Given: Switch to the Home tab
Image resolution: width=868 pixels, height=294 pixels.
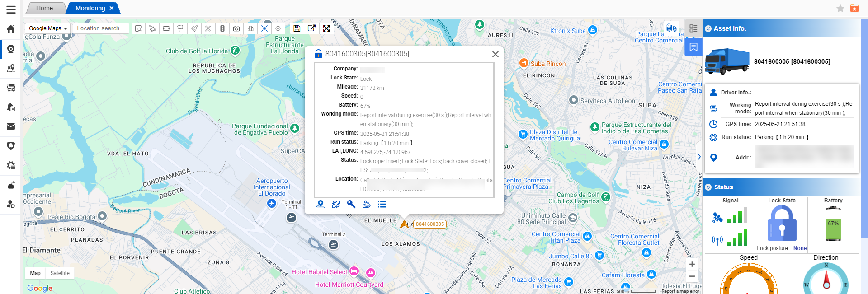Looking at the screenshot, I should pyautogui.click(x=44, y=8).
